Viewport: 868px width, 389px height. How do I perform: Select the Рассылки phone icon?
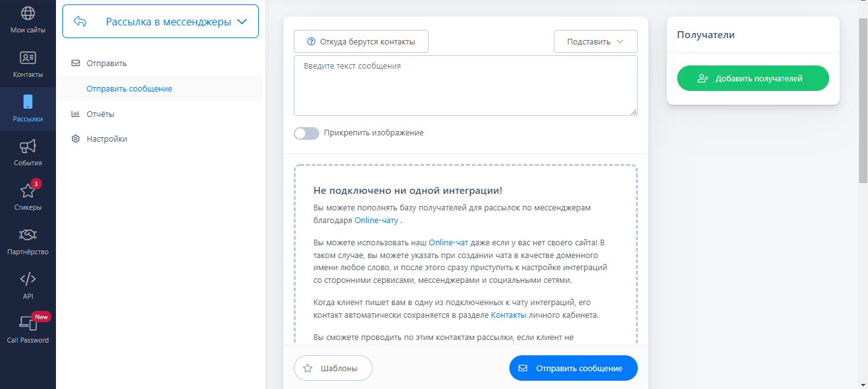(x=28, y=102)
